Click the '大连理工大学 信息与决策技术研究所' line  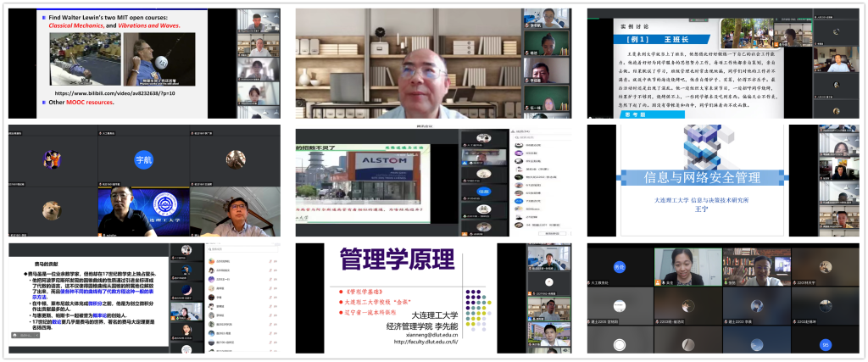click(x=702, y=200)
